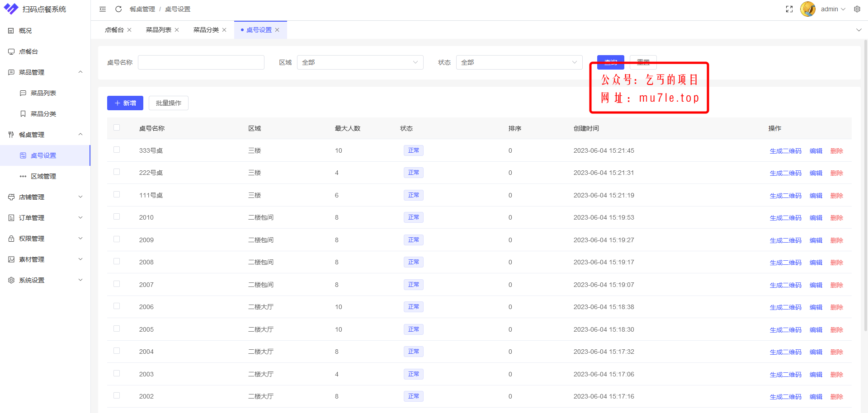Screen dimensions: 868x413
Task: Switch to the 点餐台 tab
Action: (x=114, y=30)
